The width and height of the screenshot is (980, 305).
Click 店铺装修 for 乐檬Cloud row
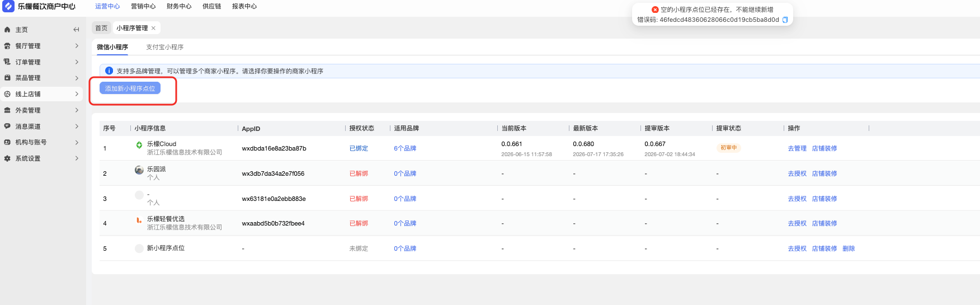click(x=824, y=148)
